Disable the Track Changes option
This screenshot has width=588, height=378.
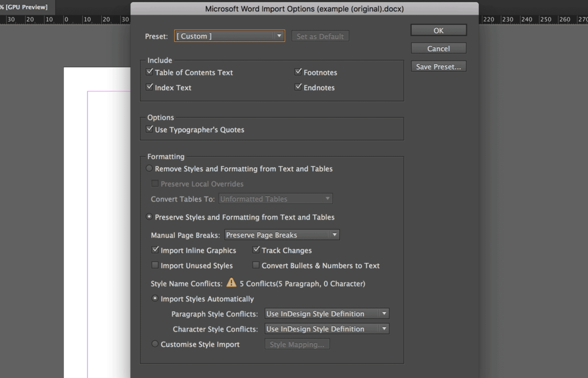pos(256,250)
